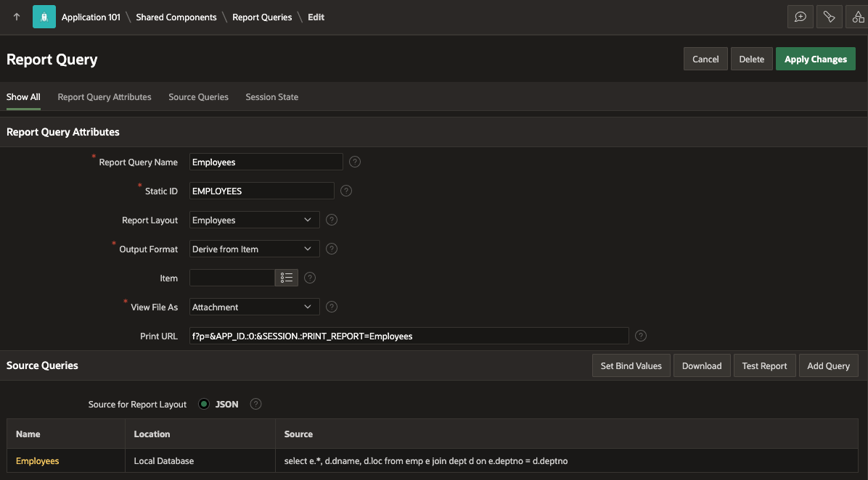
Task: Open help for the Print URL field
Action: click(640, 336)
